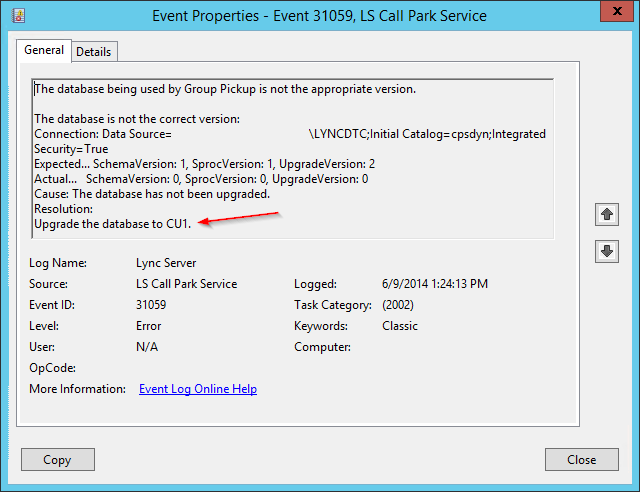Image resolution: width=640 pixels, height=492 pixels.
Task: Click the Task Category value (2002)
Action: [398, 305]
